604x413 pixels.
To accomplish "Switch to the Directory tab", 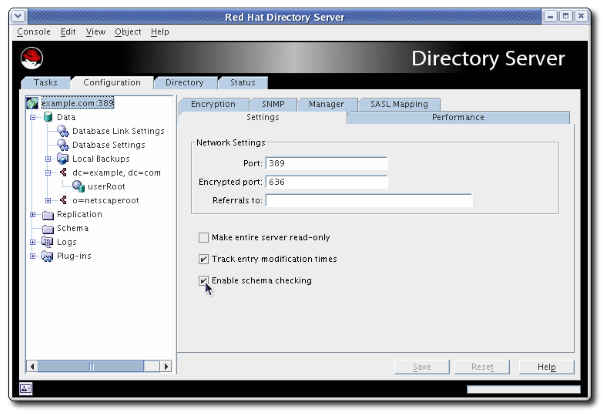I will point(185,82).
